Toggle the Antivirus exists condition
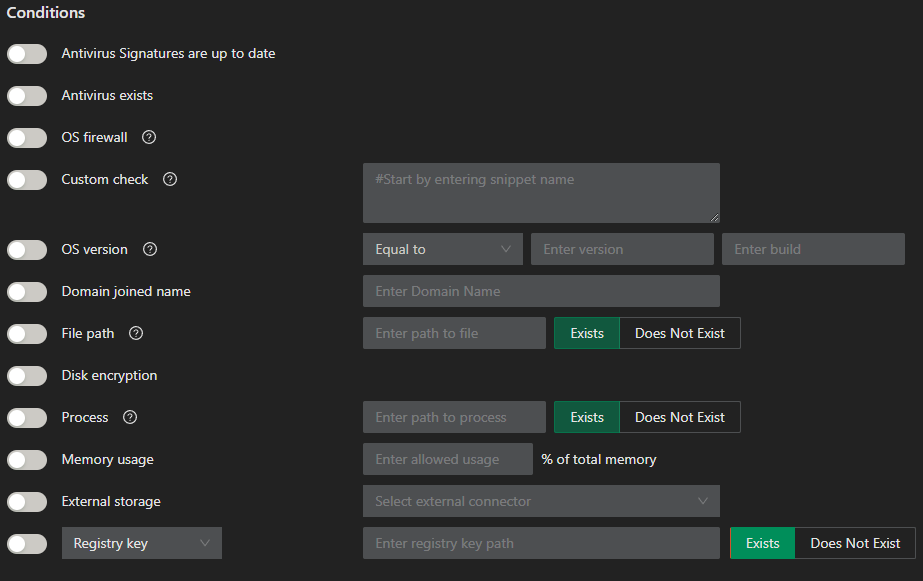Viewport: 923px width, 581px height. coord(27,95)
